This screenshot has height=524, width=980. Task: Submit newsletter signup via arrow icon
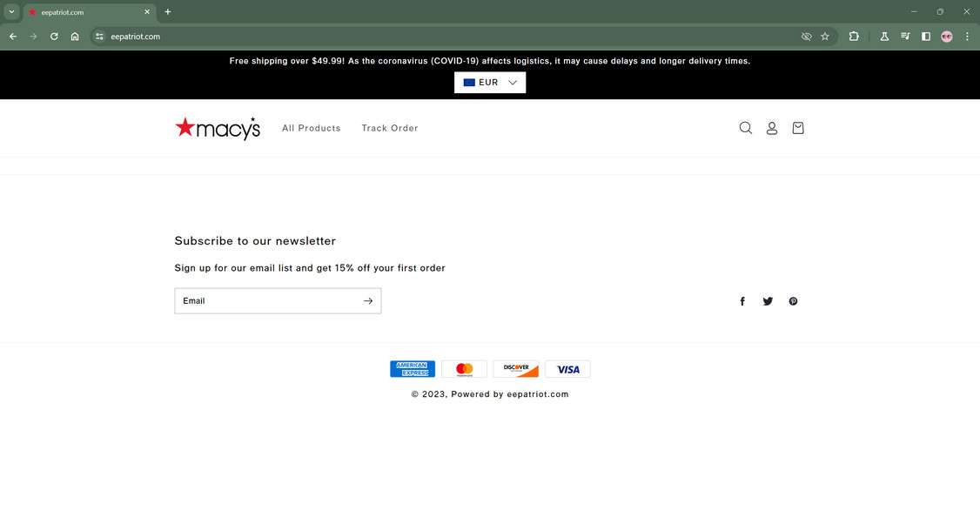368,300
